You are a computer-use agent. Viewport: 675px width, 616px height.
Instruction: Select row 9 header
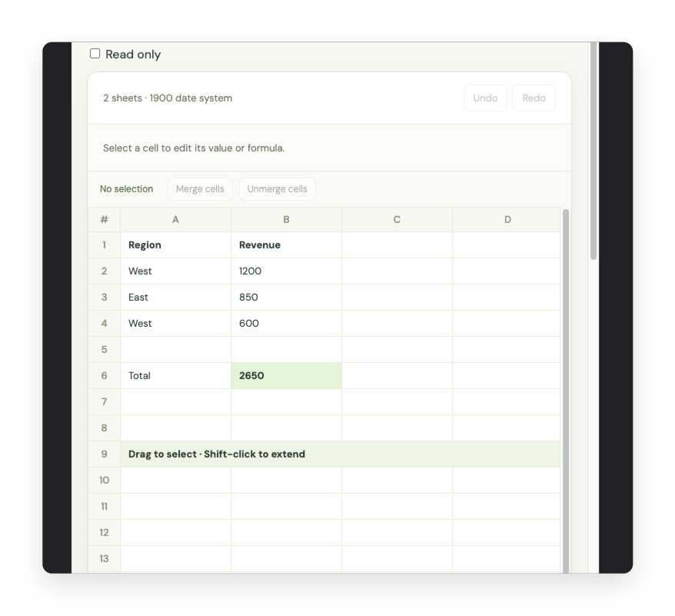[x=105, y=454]
